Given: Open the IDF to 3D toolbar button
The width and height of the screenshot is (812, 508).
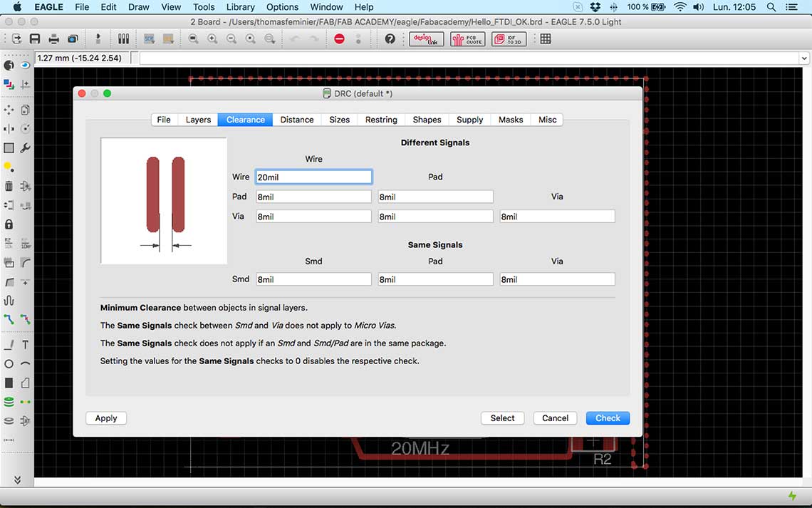Looking at the screenshot, I should click(x=509, y=39).
